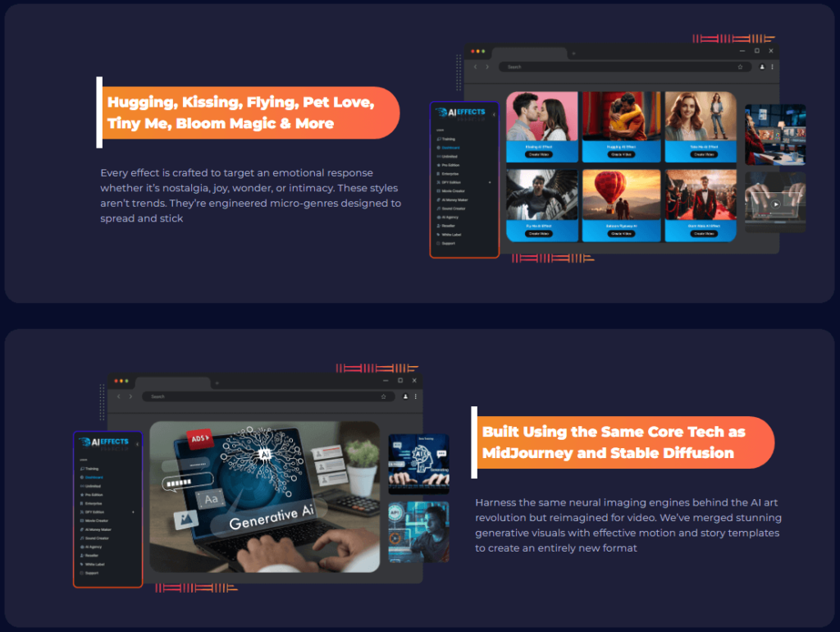This screenshot has width=840, height=632.
Task: Expand DFY Edition submenu in top sidebar
Action: 490,182
